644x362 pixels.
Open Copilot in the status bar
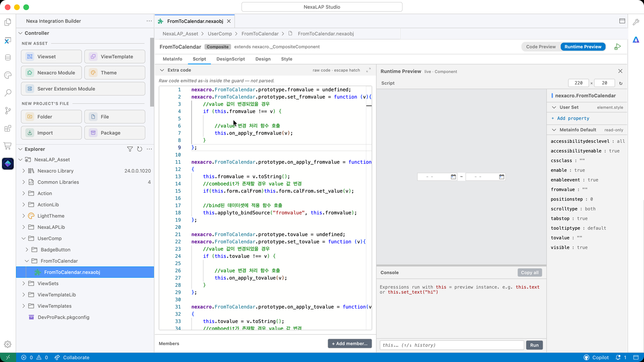click(x=596, y=358)
